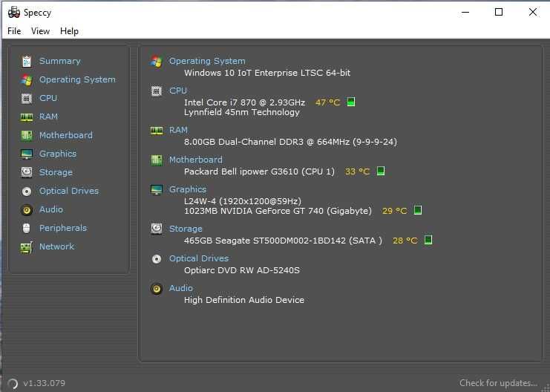Click the Windows flag icon in sidebar
Image resolution: width=550 pixels, height=392 pixels.
tap(27, 80)
